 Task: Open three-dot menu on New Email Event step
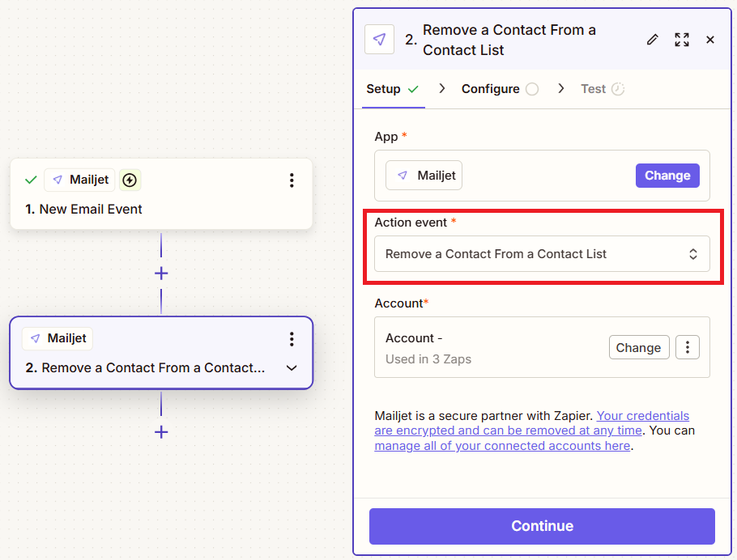(x=292, y=180)
